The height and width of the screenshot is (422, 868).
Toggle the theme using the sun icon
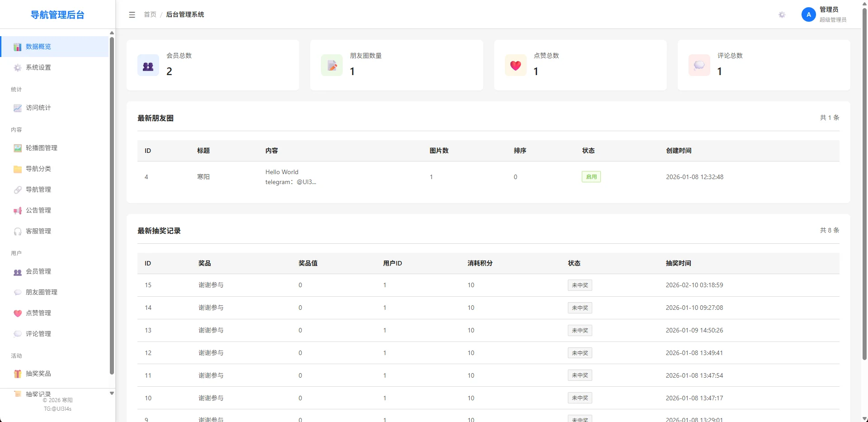[782, 15]
